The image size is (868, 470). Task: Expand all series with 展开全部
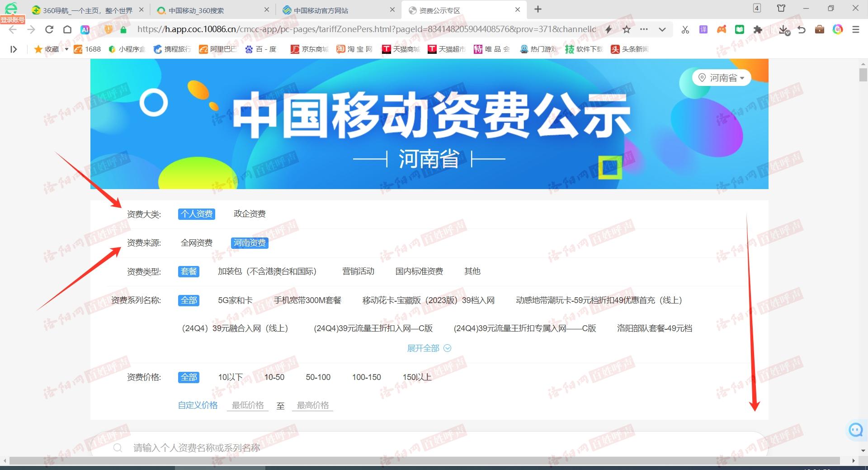(429, 348)
